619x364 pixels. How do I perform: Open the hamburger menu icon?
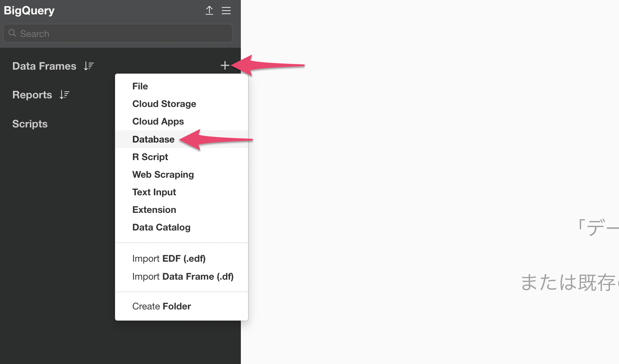pyautogui.click(x=226, y=10)
